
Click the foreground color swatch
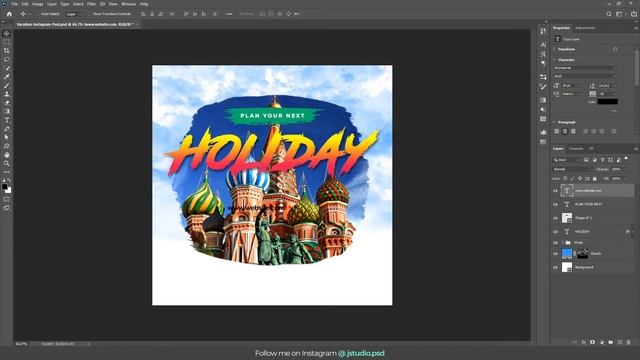4,187
